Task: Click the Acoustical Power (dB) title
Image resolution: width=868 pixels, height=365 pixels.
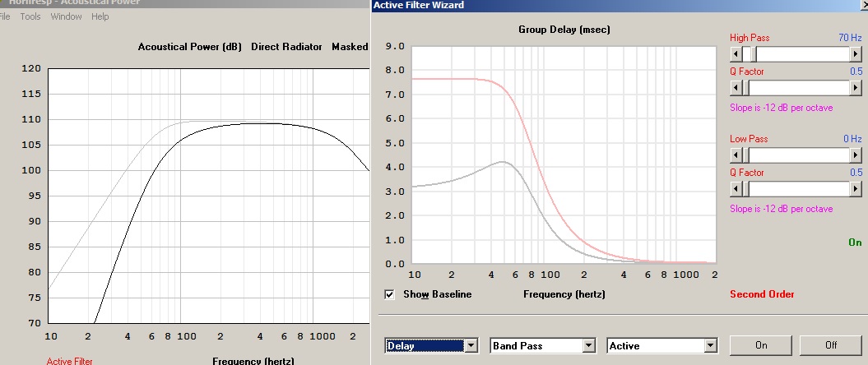Action: click(x=189, y=47)
